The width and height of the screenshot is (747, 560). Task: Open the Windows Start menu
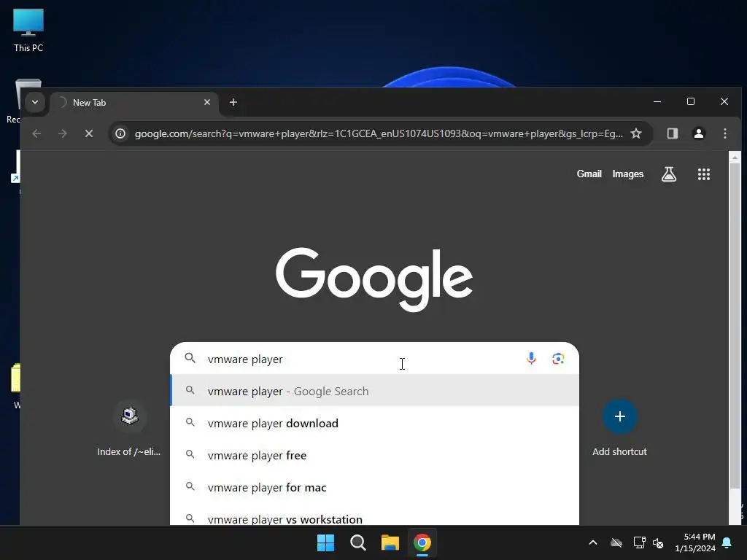point(326,542)
